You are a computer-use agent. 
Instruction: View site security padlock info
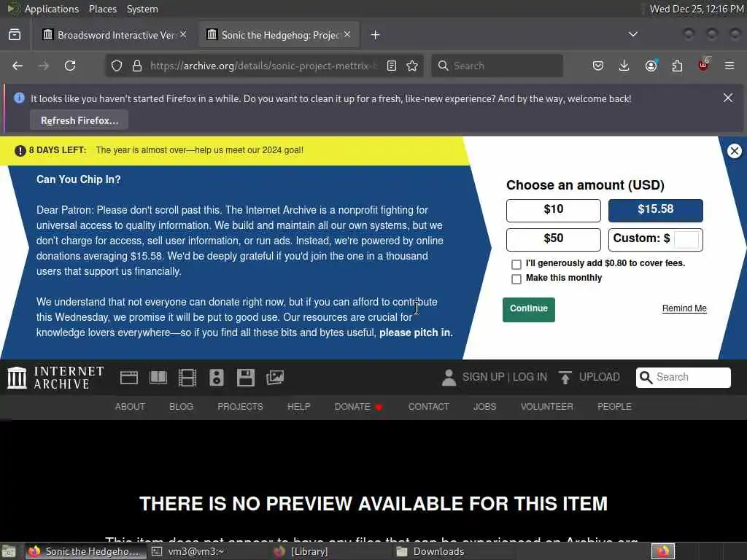tap(137, 66)
